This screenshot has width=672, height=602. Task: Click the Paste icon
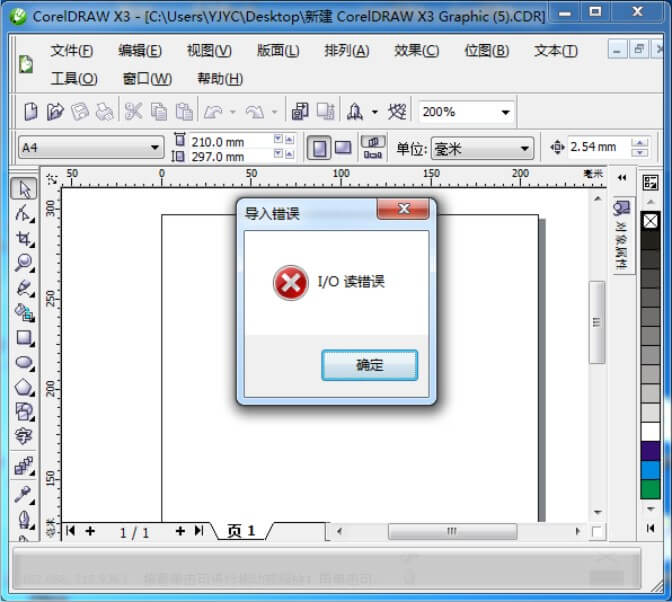pos(184,112)
